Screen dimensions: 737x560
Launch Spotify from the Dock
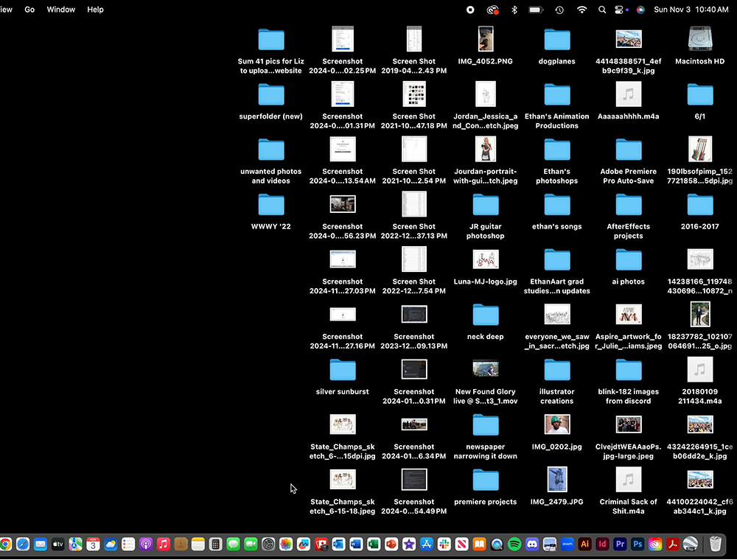coord(514,544)
